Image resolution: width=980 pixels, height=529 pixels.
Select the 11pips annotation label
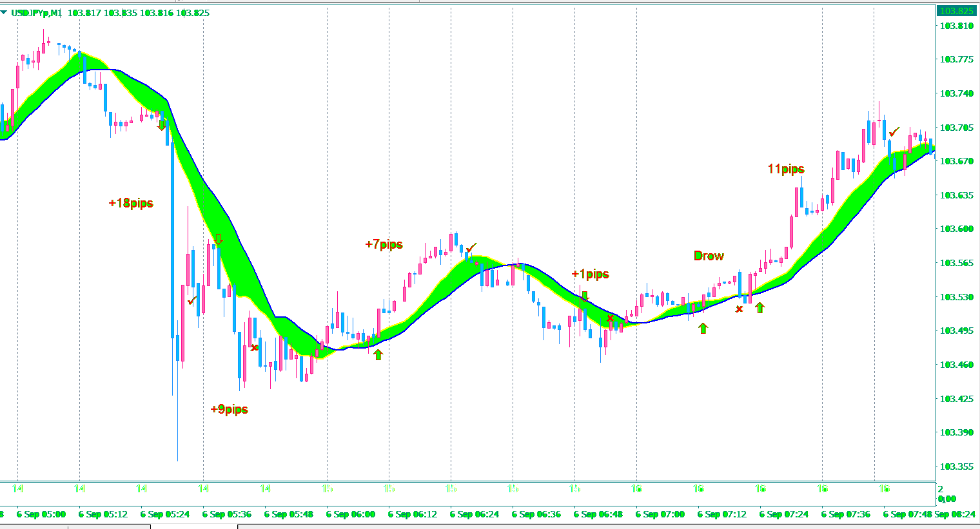[786, 169]
